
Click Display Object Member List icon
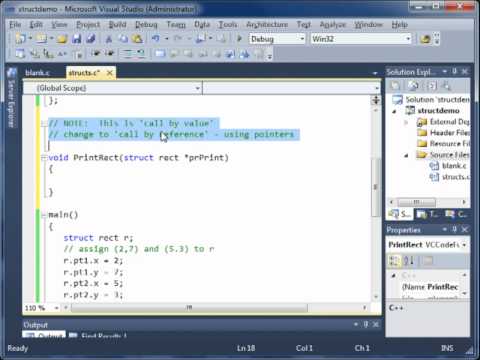pyautogui.click(x=20, y=53)
